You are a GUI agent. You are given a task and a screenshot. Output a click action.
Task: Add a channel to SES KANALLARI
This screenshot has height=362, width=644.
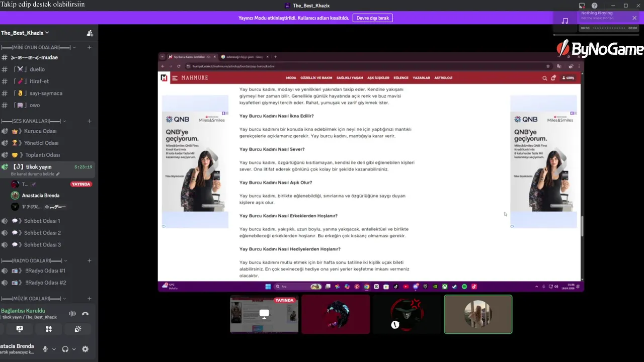(89, 121)
